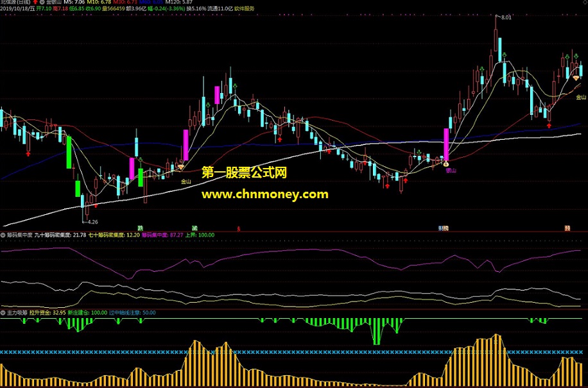
Task: Click the gold ingot icon above left 金山 label
Action: [x=181, y=167]
